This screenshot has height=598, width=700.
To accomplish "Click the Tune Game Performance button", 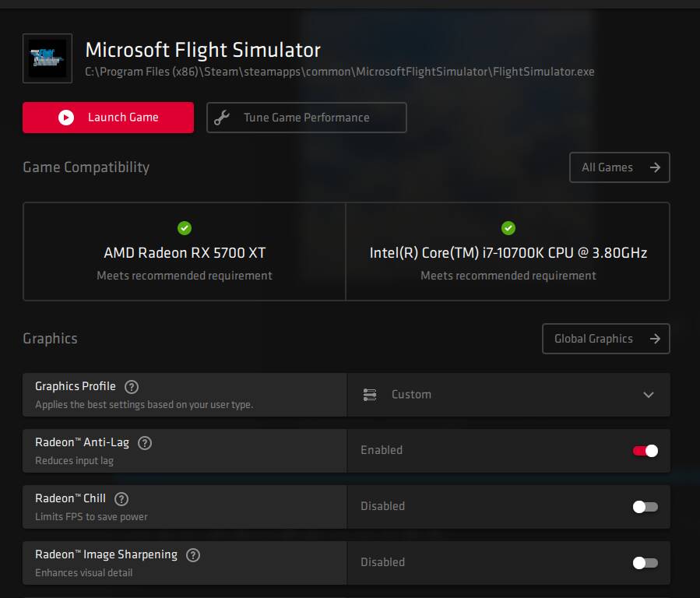I will point(307,118).
